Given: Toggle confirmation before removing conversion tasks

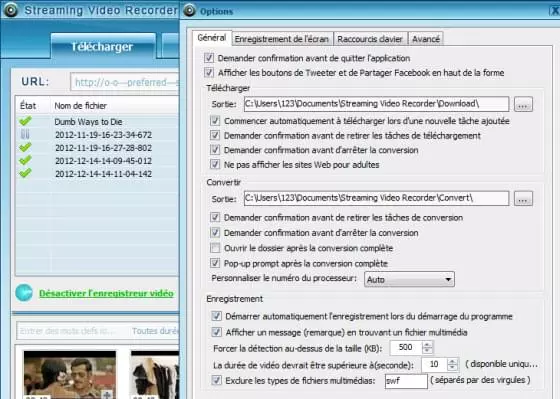Looking at the screenshot, I should pyautogui.click(x=215, y=217).
